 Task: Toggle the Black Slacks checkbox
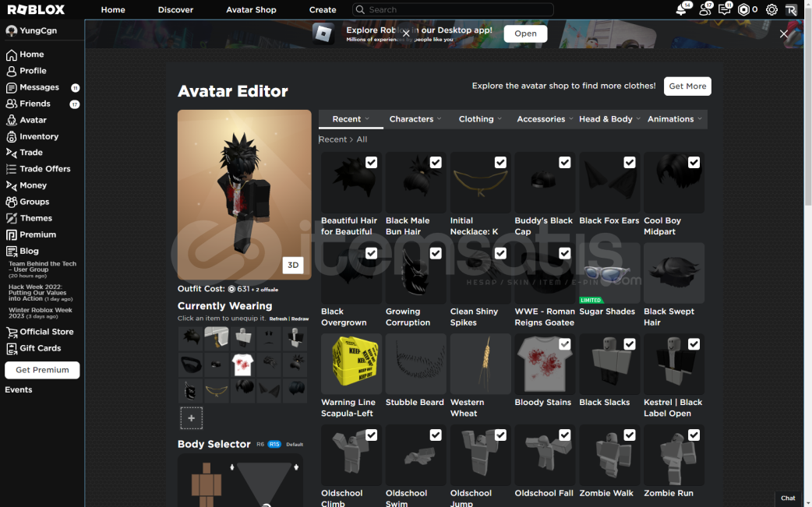(x=629, y=344)
